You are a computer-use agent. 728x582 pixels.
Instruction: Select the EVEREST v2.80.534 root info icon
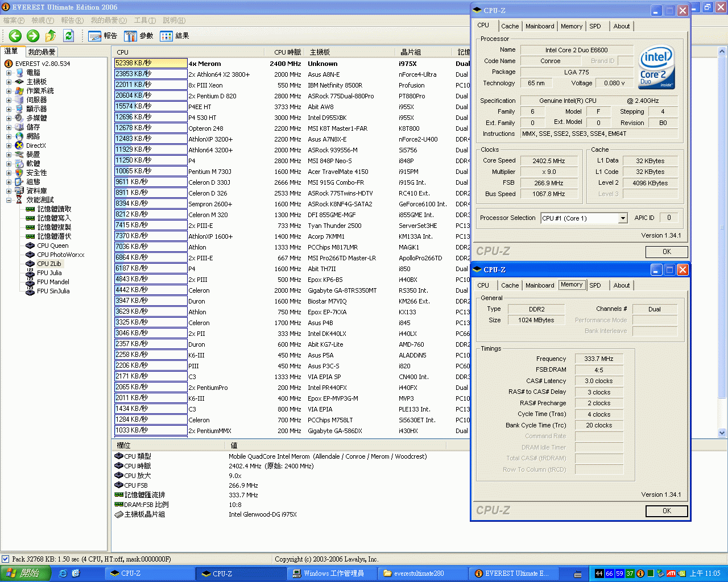tap(9, 64)
